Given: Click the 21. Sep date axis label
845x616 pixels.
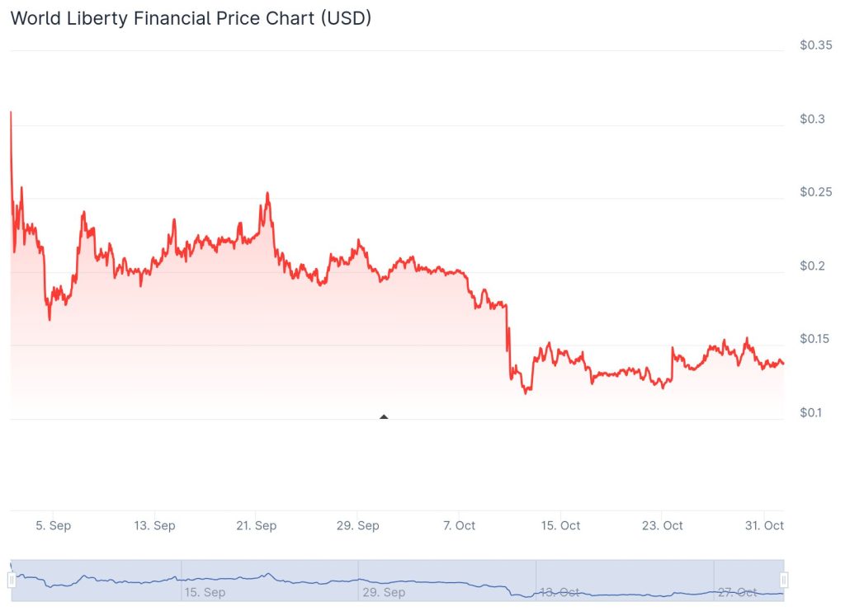Looking at the screenshot, I should 256,525.
